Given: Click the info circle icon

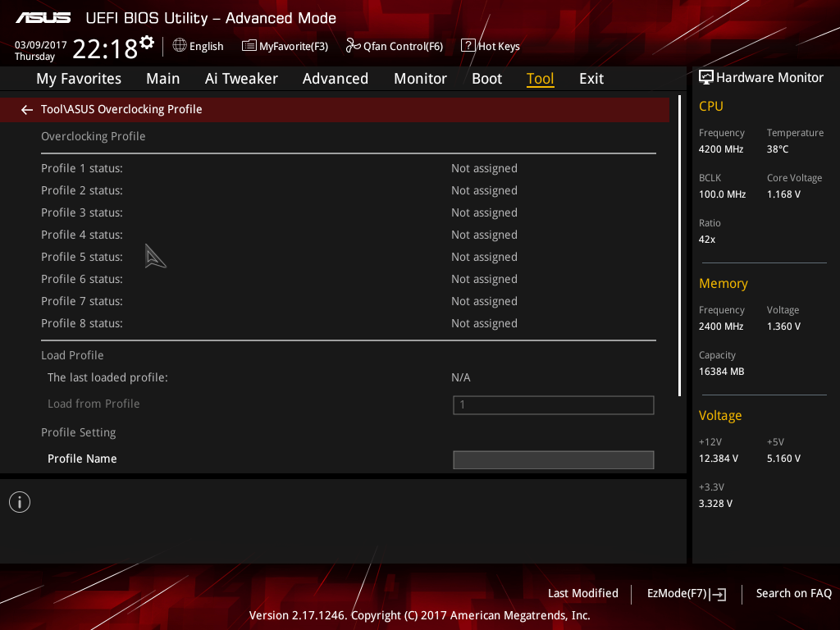Looking at the screenshot, I should pos(20,502).
